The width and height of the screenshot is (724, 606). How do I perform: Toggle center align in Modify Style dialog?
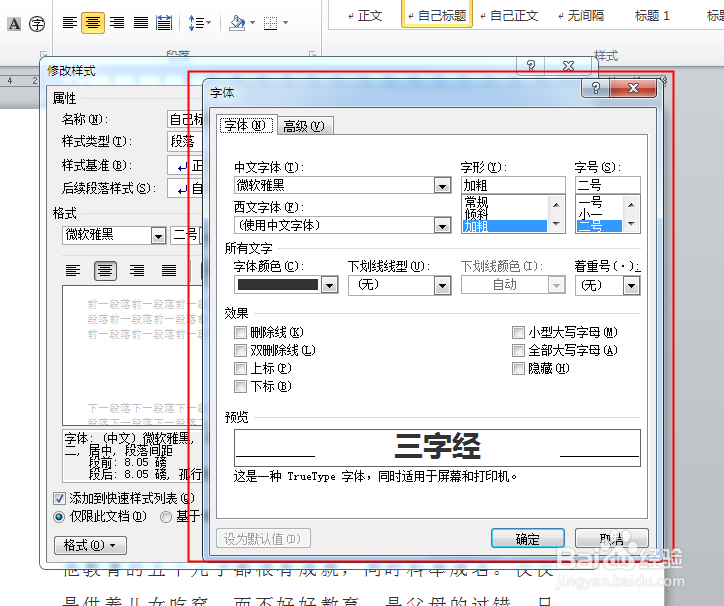(105, 270)
